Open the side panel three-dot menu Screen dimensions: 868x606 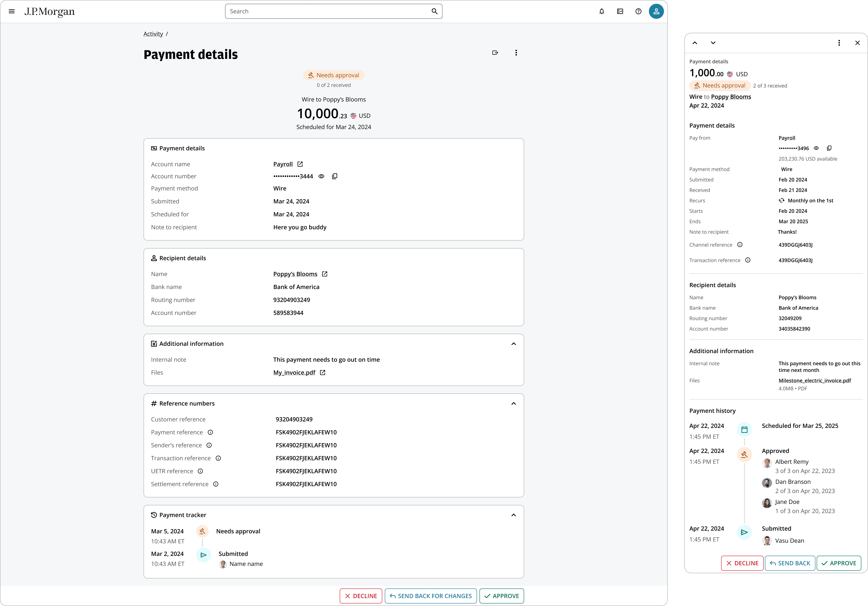click(x=839, y=43)
